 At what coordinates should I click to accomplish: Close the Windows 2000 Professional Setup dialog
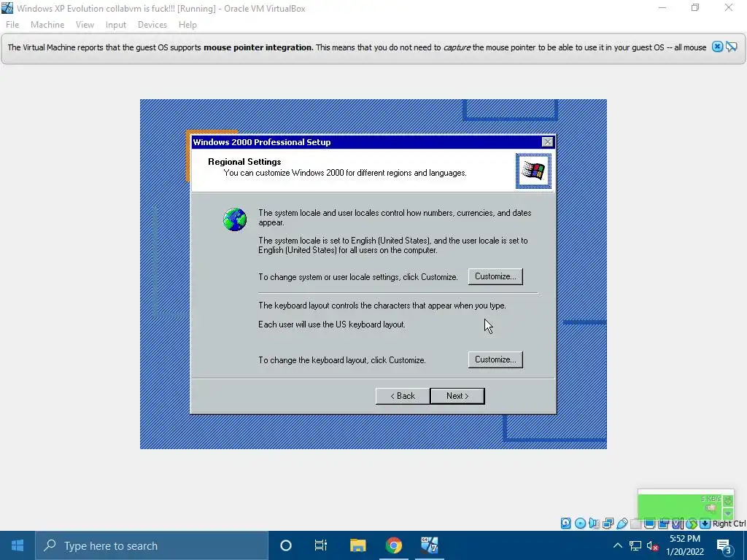point(547,142)
